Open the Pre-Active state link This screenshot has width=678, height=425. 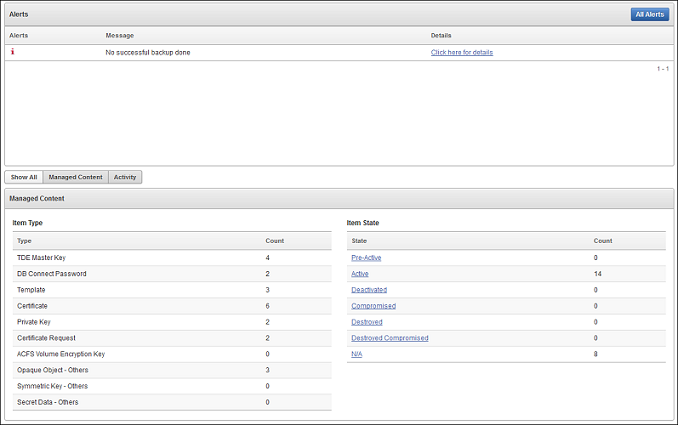[366, 258]
